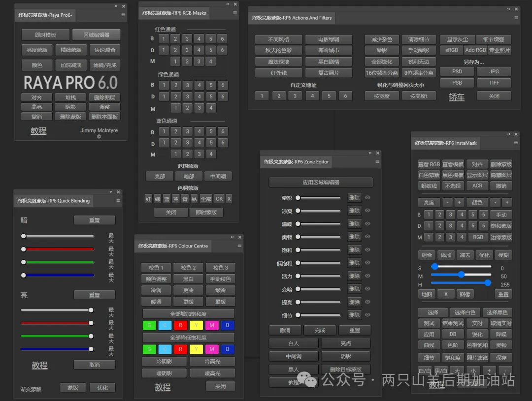Click the green G swatch under 全部增加饱和度
Screen dimensions: 532x401
pos(149,325)
